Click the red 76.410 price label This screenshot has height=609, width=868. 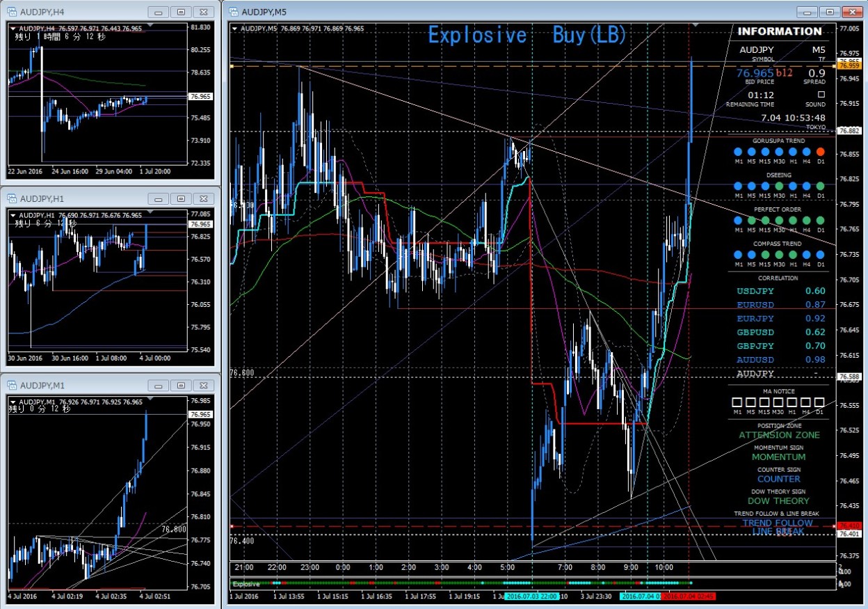(x=849, y=526)
